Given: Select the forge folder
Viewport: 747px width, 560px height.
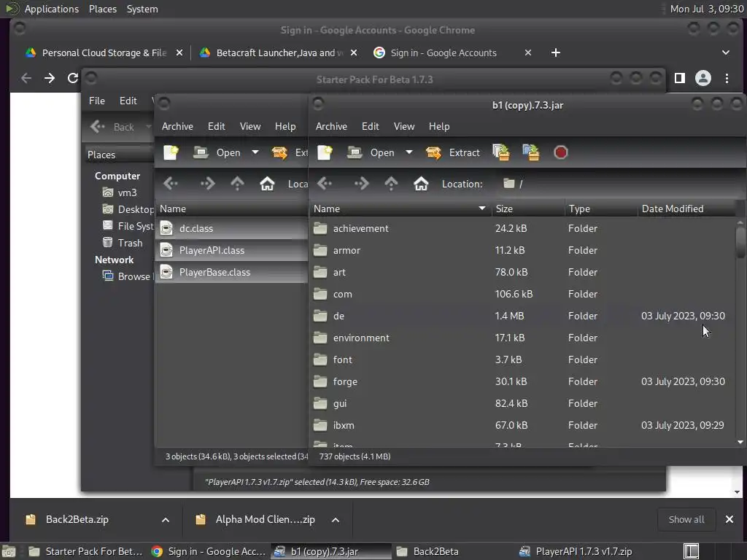Looking at the screenshot, I should tap(522, 382).
